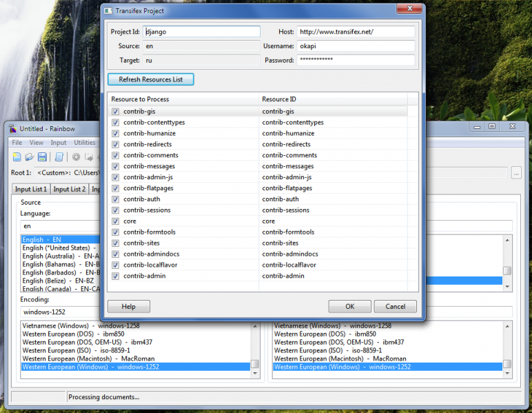Uncheck the core resource checkbox

(x=115, y=221)
